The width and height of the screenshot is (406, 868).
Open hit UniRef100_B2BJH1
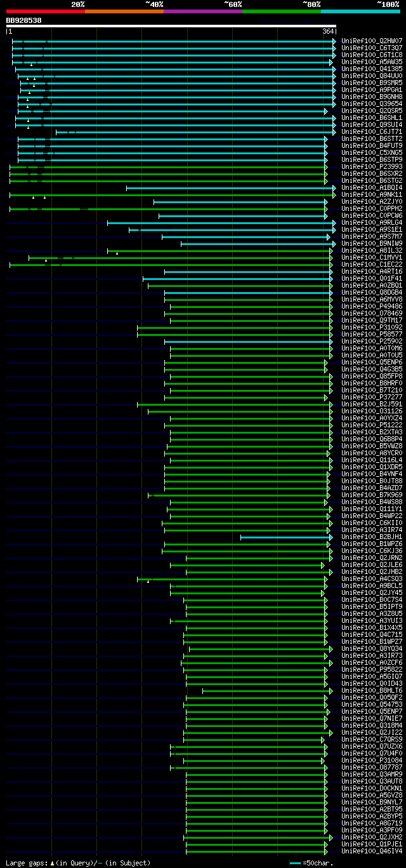372,537
